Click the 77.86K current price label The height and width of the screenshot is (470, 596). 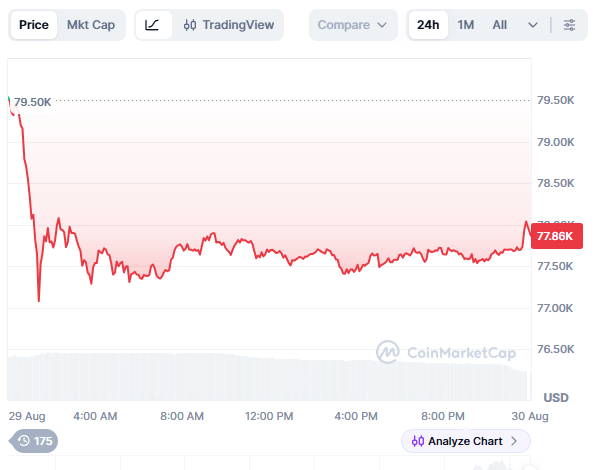click(x=556, y=236)
